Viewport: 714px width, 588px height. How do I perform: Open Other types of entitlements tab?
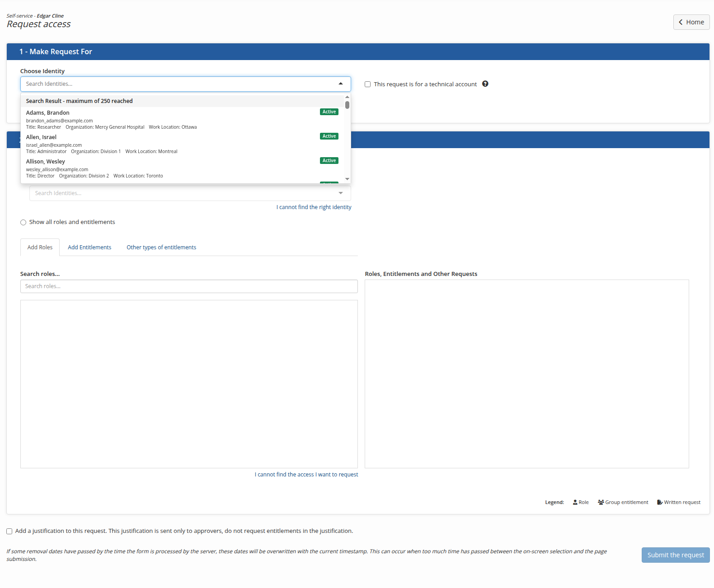pyautogui.click(x=161, y=247)
